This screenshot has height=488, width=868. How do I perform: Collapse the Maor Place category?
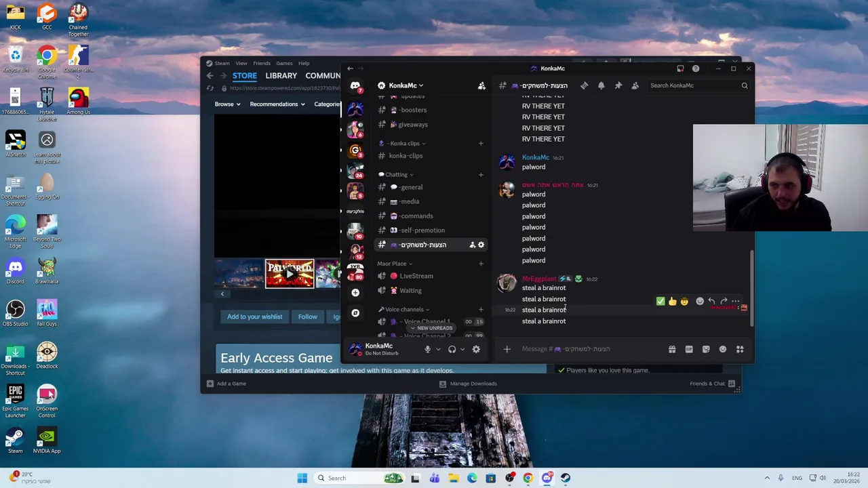tap(395, 264)
